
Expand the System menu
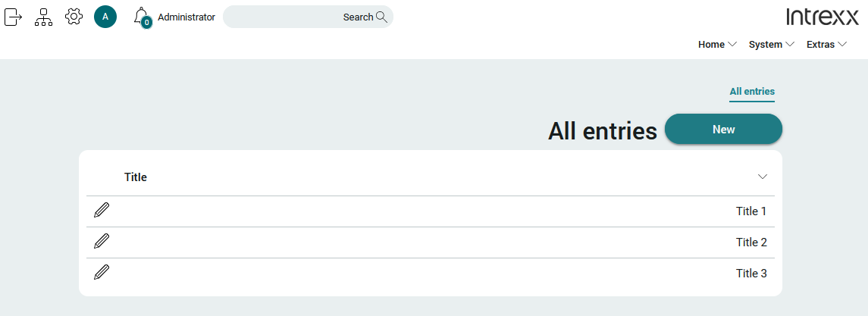click(x=772, y=44)
